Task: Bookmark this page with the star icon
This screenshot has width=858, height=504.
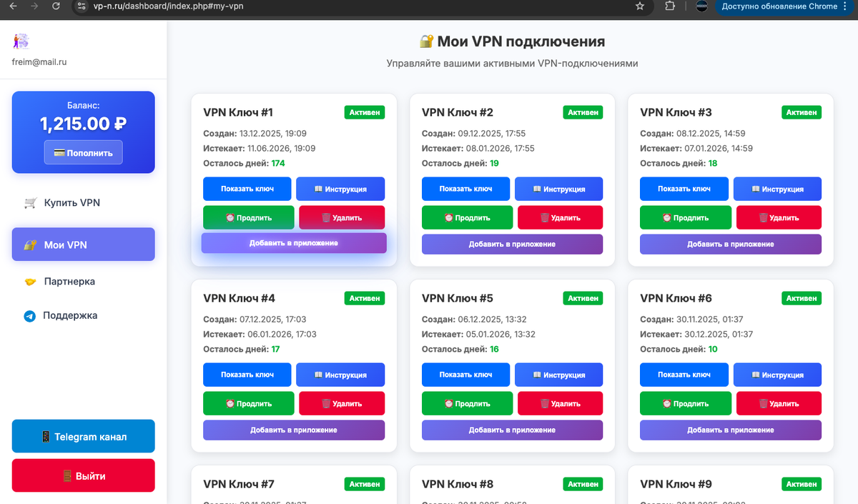Action: tap(640, 6)
